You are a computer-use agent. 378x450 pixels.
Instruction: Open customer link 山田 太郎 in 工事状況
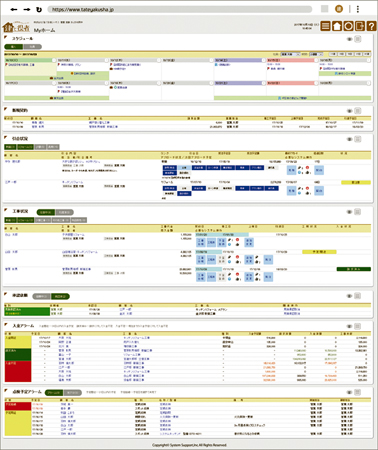[x=11, y=252]
